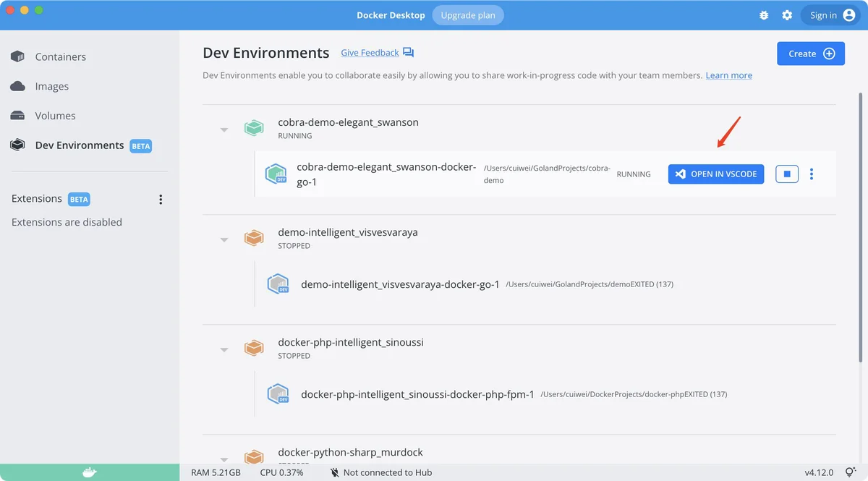Click the RAM 5.21GB status entry
The image size is (868, 481).
pos(216,472)
